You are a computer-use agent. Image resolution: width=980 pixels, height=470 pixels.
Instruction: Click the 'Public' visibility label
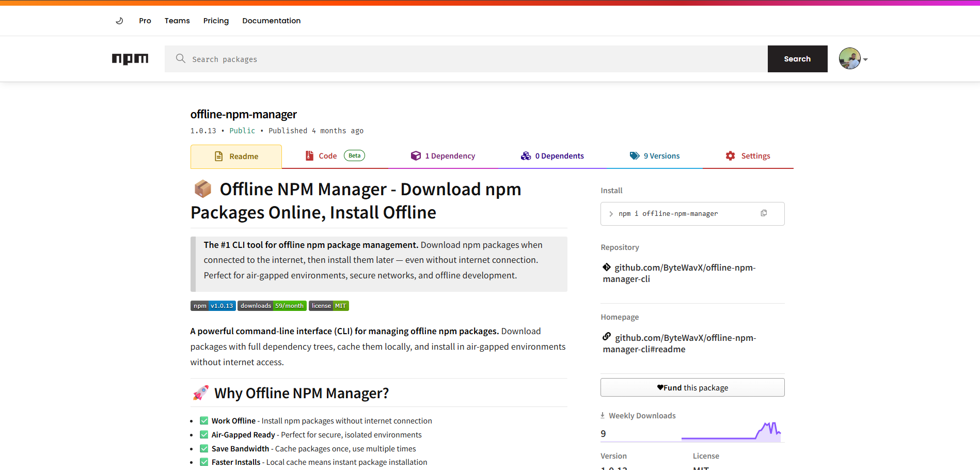click(242, 131)
